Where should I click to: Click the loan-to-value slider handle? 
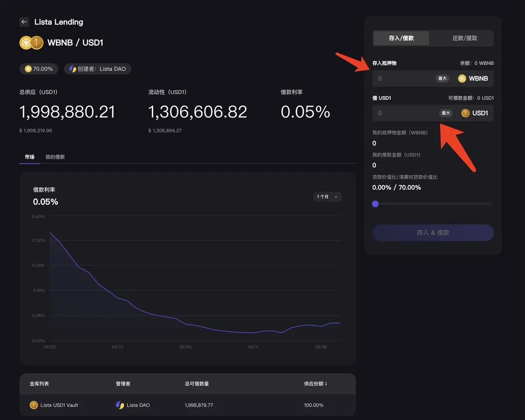tap(375, 204)
